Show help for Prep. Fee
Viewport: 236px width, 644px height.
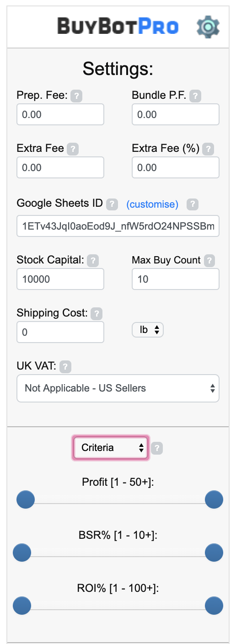[77, 96]
